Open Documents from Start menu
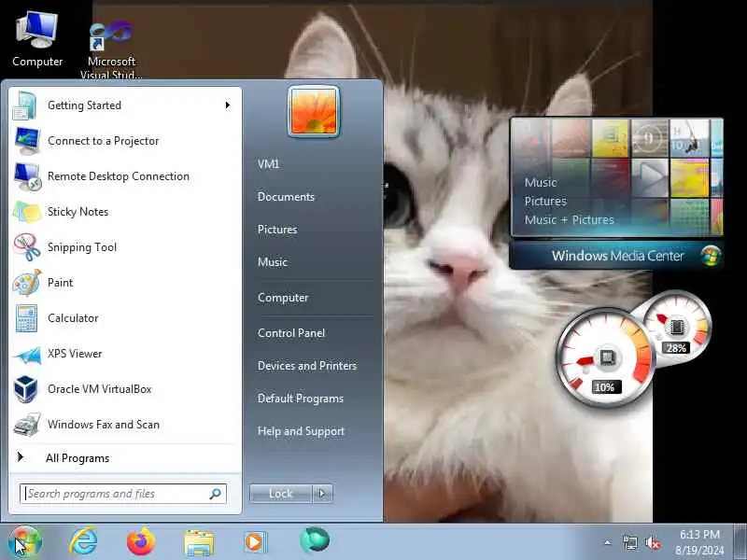This screenshot has width=747, height=560. (286, 197)
